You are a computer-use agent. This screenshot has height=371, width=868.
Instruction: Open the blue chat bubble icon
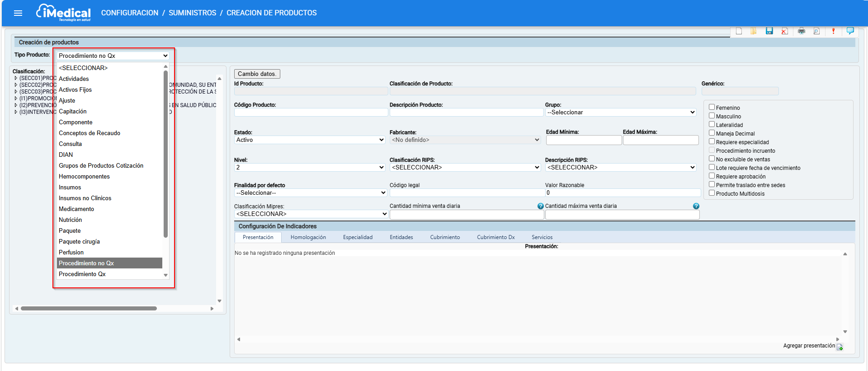850,31
